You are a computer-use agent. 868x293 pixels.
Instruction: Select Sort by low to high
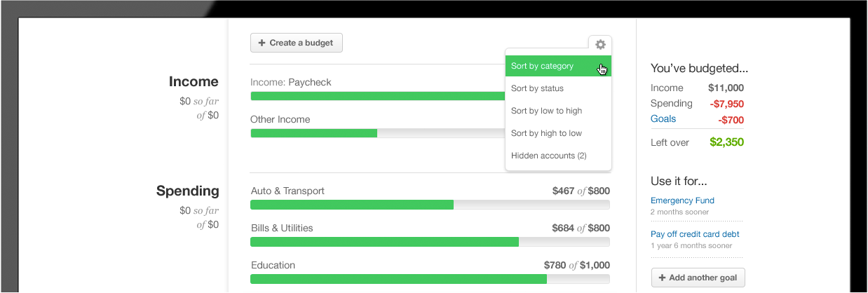coord(546,111)
